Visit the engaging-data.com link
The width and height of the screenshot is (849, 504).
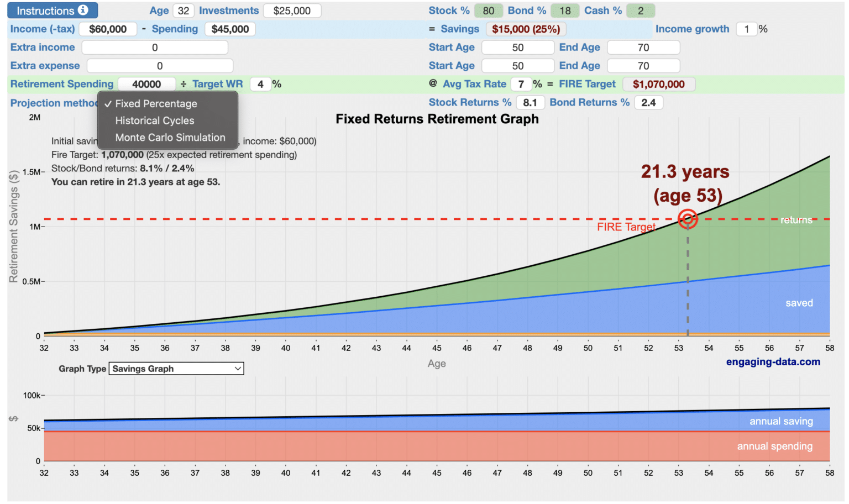tap(773, 361)
